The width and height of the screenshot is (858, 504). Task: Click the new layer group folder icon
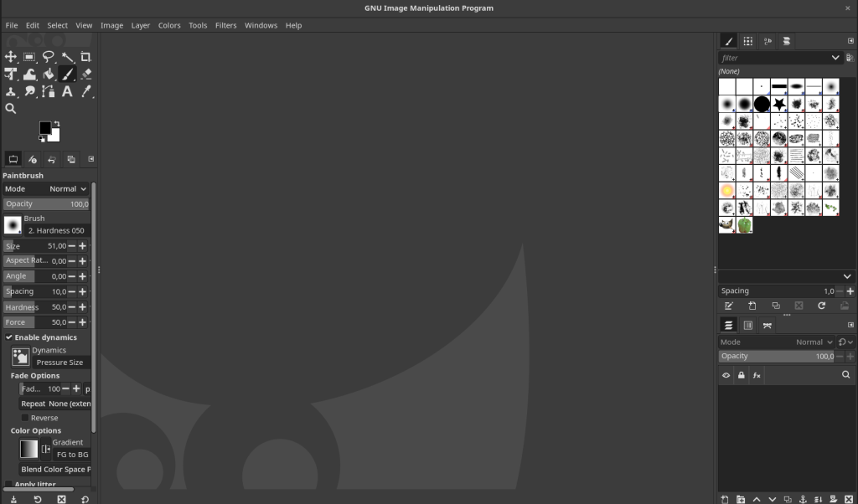tap(741, 499)
